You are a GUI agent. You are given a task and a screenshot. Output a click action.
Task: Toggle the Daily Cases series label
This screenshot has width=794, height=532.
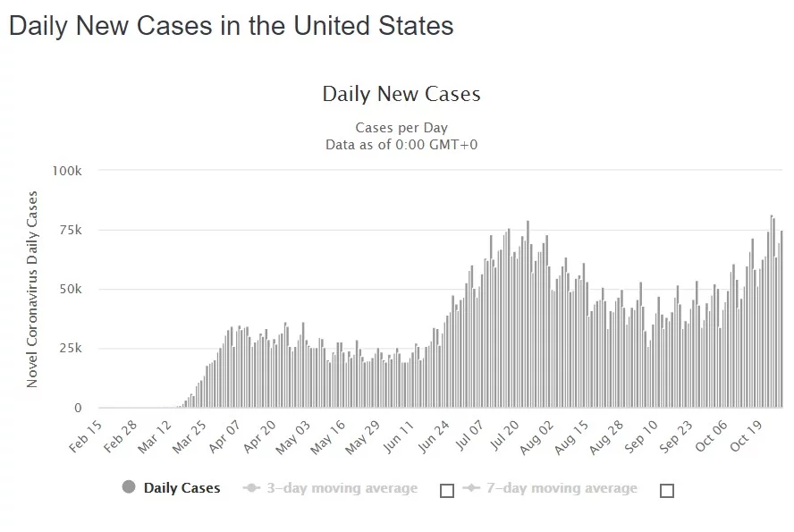point(182,488)
